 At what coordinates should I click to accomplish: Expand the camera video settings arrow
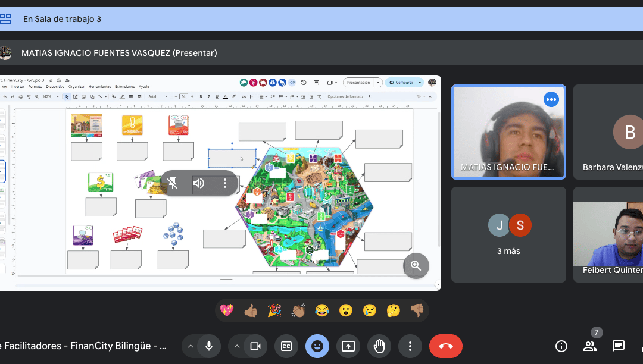tap(237, 346)
